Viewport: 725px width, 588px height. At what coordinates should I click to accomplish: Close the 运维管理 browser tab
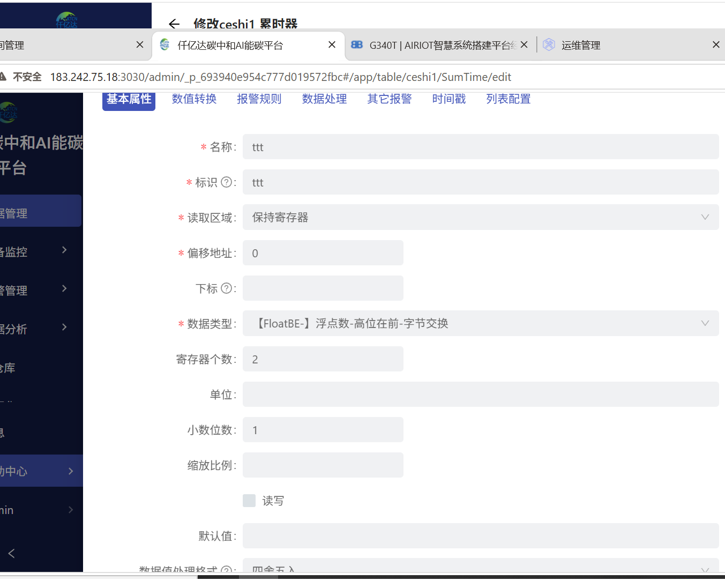[x=716, y=45]
